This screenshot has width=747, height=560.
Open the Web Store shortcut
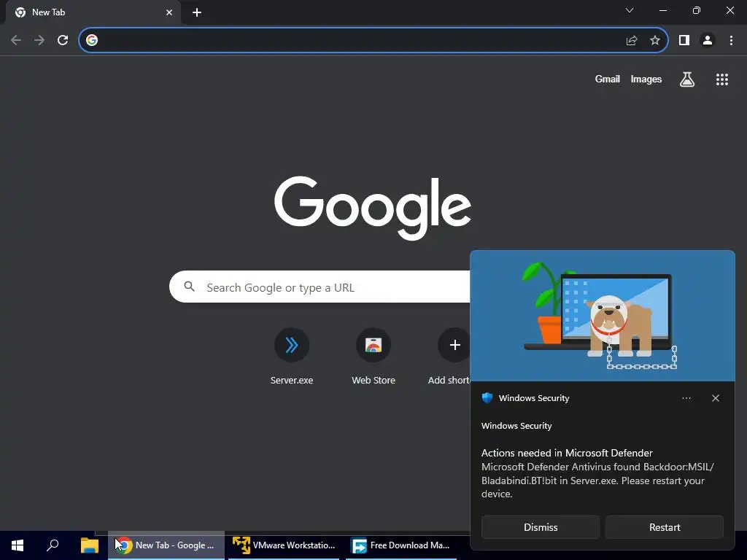[x=373, y=356]
